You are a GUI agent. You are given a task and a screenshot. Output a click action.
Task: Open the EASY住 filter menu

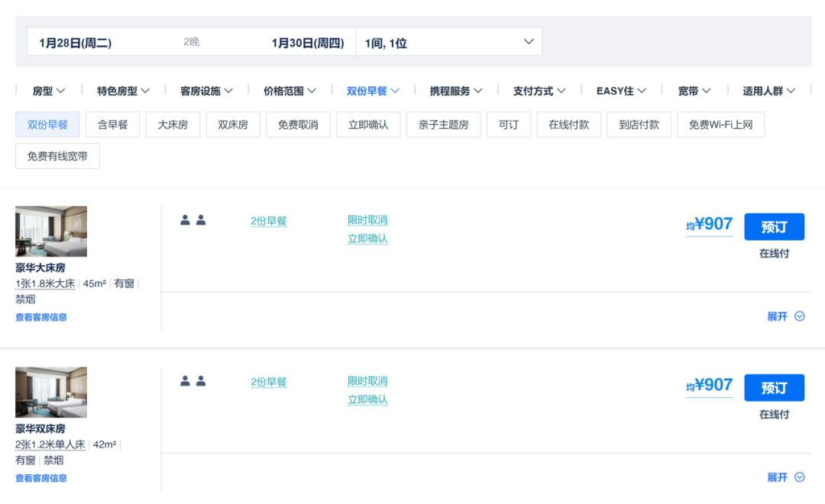click(x=621, y=91)
